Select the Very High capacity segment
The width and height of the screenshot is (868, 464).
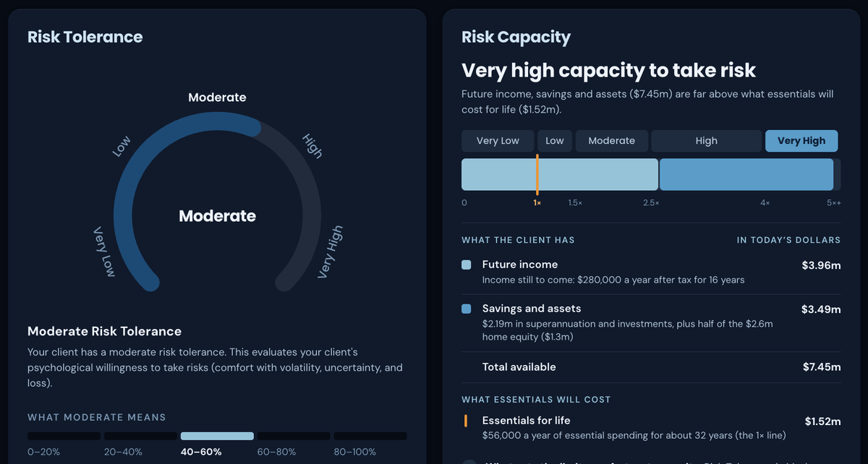[x=801, y=141]
